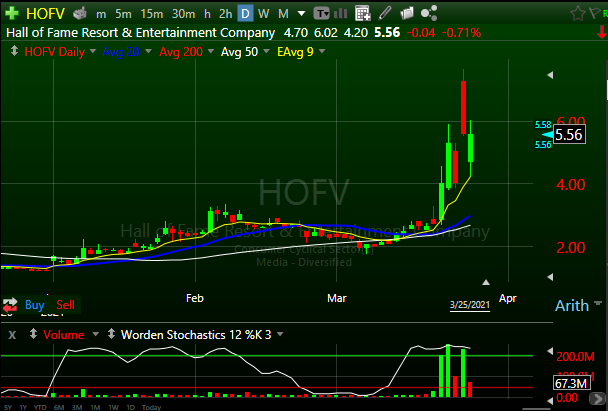Expand the EAvg 9 dropdown arrow
This screenshot has width=608, height=411.
click(x=322, y=51)
